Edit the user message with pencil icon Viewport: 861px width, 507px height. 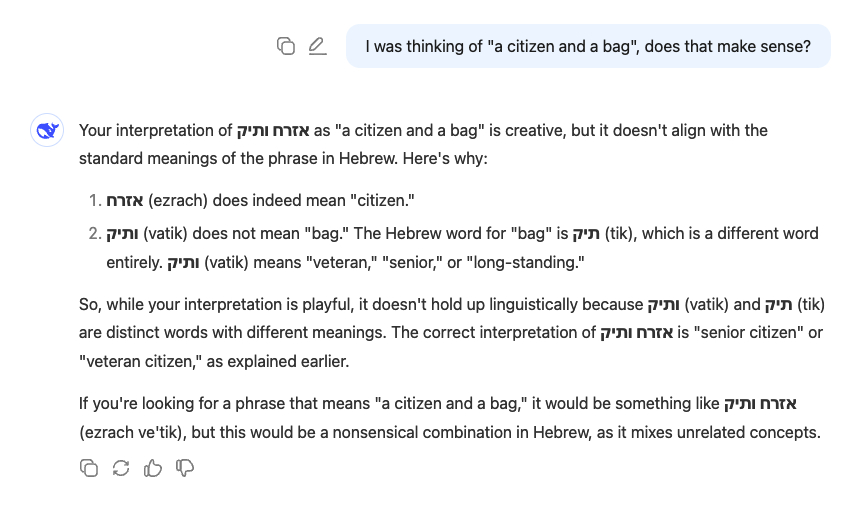tap(317, 46)
